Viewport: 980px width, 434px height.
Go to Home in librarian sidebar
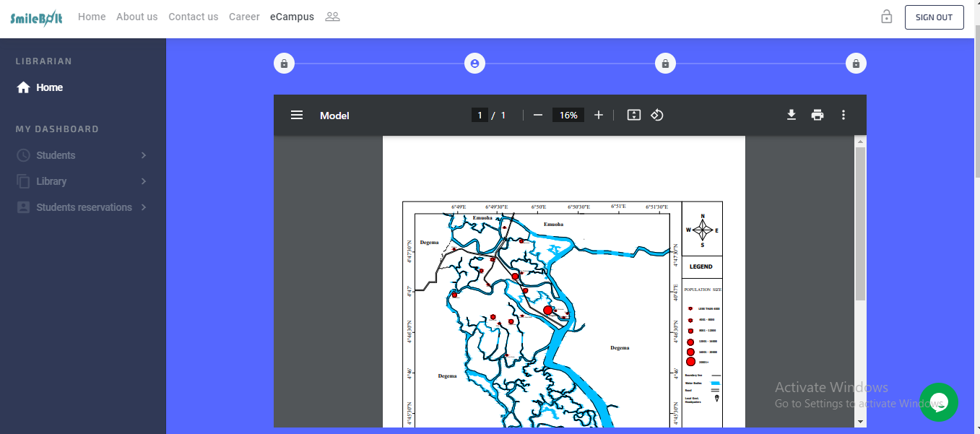click(x=49, y=87)
